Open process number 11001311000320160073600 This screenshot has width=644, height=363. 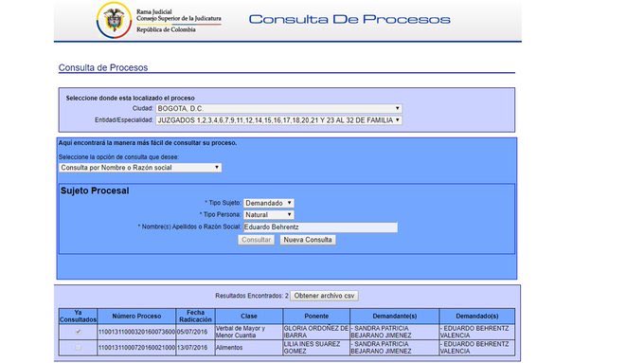tap(136, 332)
